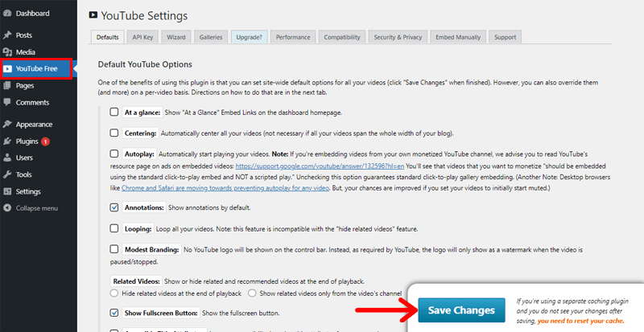The height and width of the screenshot is (332, 644).
Task: Click the Collapse menu arrow icon
Action: [7, 208]
